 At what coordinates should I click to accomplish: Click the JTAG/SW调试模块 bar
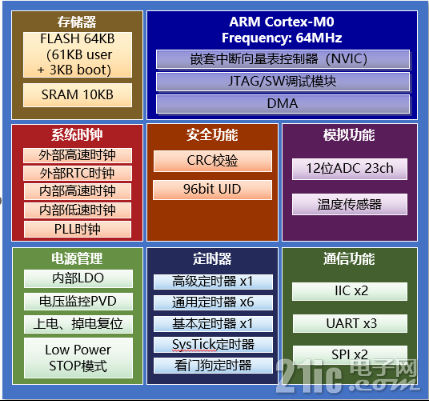click(x=283, y=82)
